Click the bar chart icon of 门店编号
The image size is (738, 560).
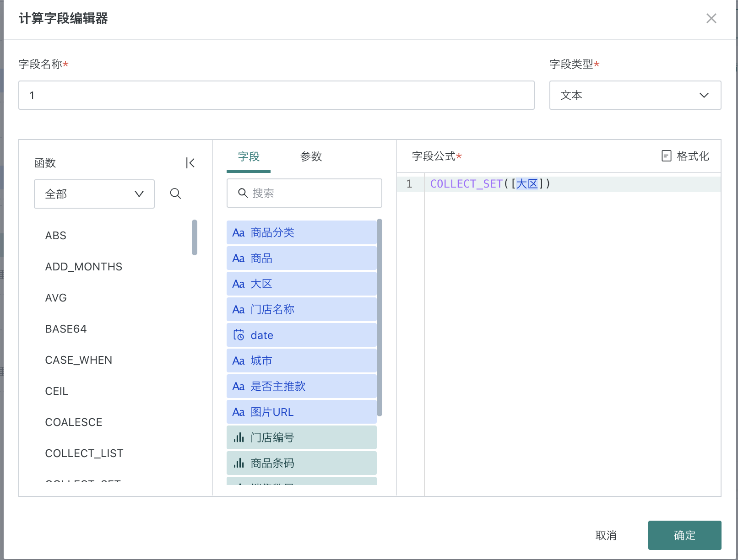239,437
